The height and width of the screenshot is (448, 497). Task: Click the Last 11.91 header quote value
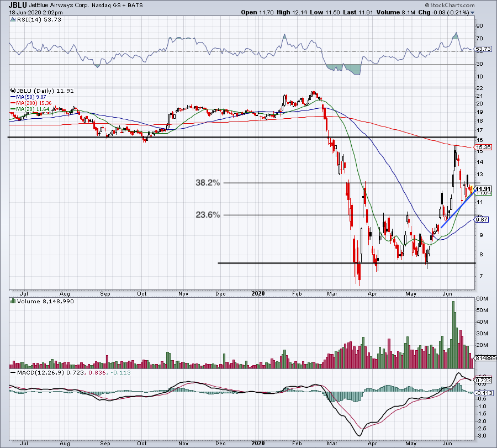tap(358, 12)
